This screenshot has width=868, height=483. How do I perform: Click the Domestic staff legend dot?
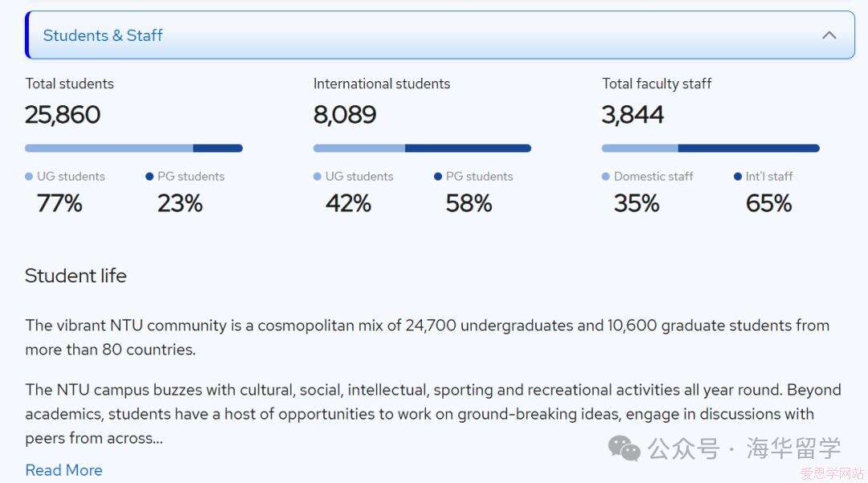[606, 177]
